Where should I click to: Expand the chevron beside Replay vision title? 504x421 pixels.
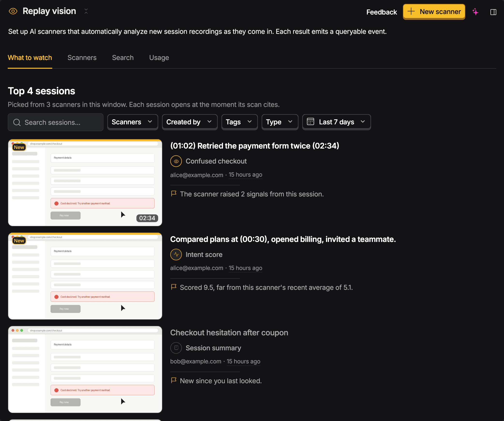[x=86, y=11]
